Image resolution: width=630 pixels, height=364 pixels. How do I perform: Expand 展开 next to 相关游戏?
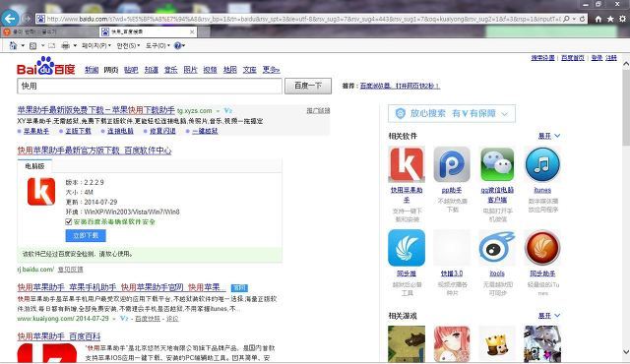pos(549,316)
